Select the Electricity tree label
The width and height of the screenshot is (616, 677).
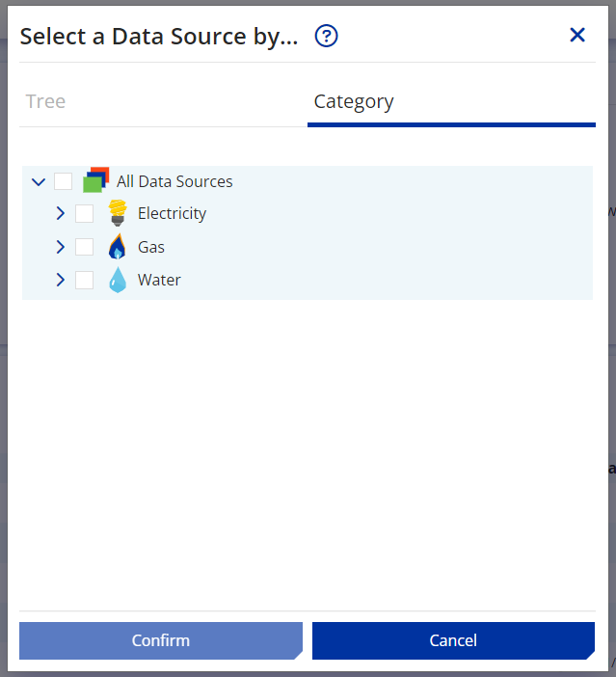(x=172, y=213)
